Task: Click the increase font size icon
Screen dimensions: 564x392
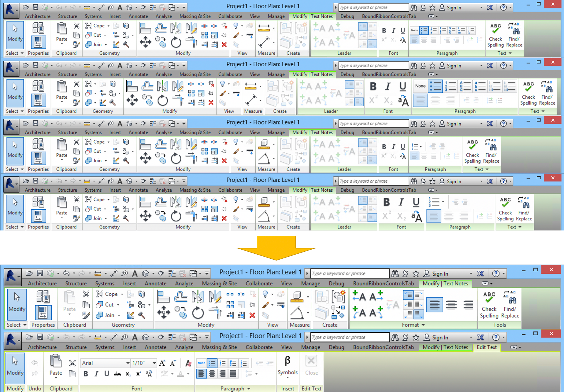Action: click(162, 363)
